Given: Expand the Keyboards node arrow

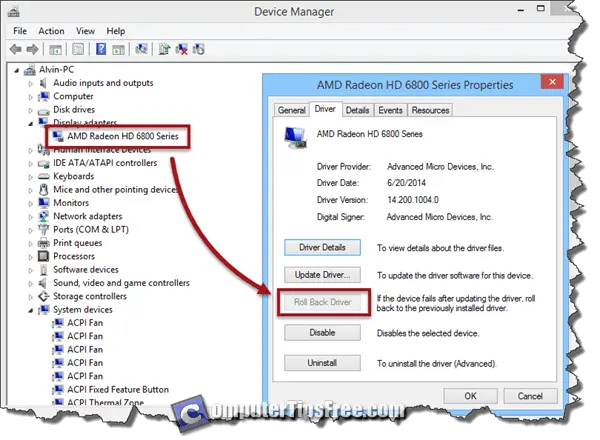Looking at the screenshot, I should [31, 177].
